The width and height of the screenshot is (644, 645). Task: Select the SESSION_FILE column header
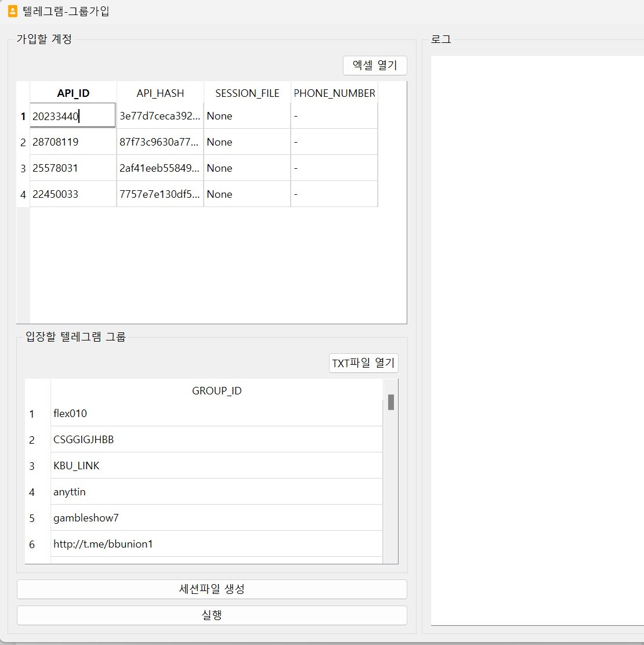point(247,93)
